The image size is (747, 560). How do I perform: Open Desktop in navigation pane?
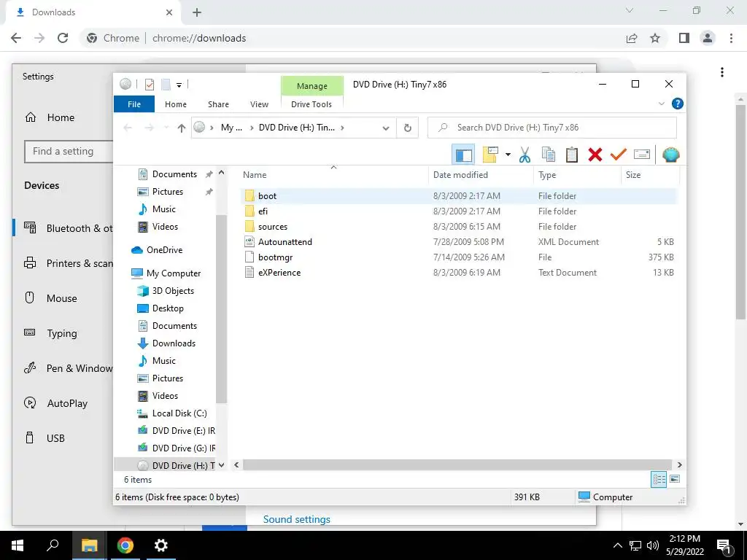(168, 308)
